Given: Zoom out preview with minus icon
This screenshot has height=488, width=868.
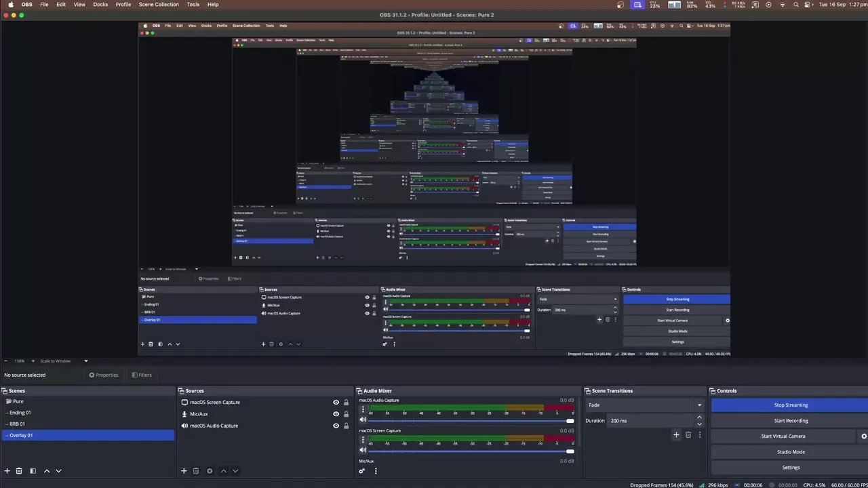Looking at the screenshot, I should pyautogui.click(x=6, y=361).
